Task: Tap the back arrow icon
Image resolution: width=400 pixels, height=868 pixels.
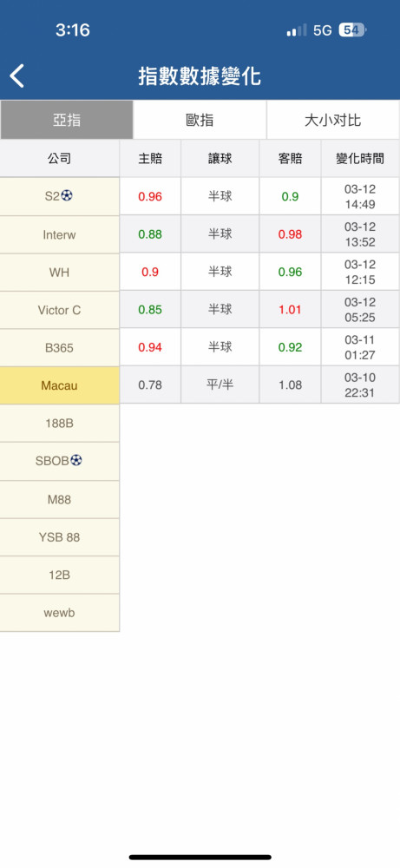Action: pyautogui.click(x=17, y=76)
